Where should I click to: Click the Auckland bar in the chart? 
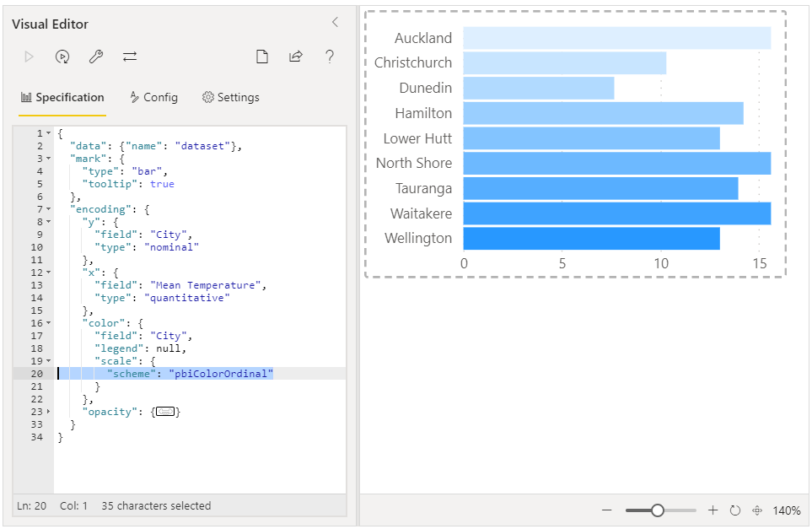tap(616, 38)
